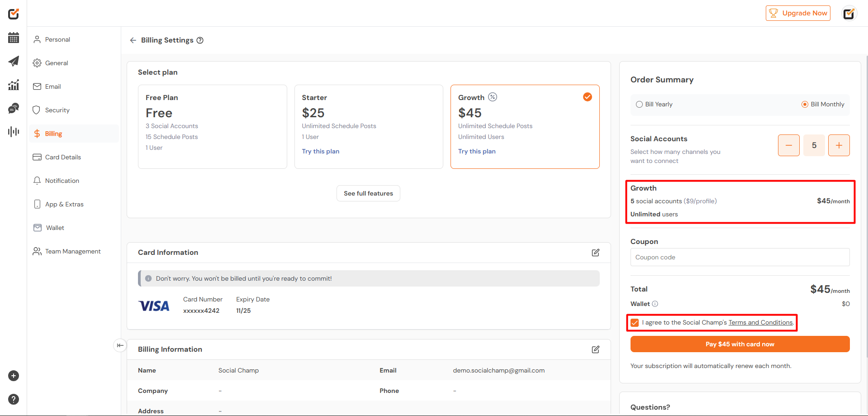
Task: Open Security settings
Action: tap(74, 110)
